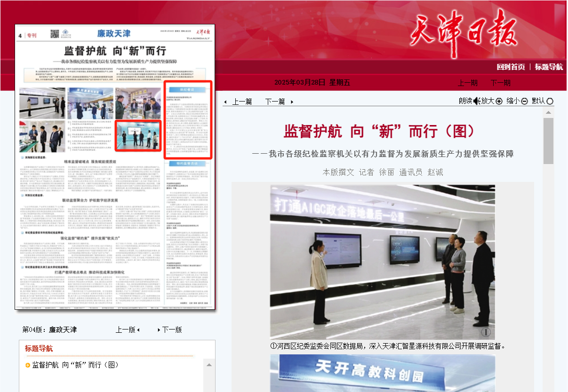The height and width of the screenshot is (392, 568).
Task: Click orange bullet icon in 标题导航 list
Action: pos(28,365)
